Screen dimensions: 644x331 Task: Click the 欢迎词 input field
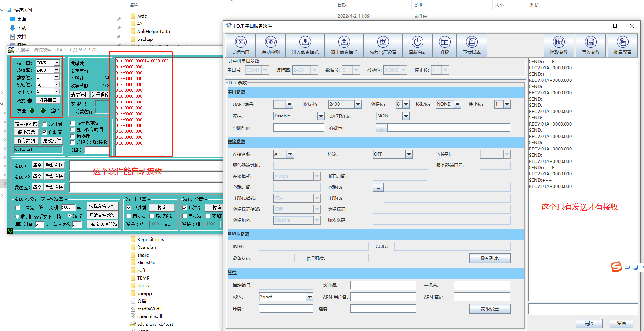(383, 285)
